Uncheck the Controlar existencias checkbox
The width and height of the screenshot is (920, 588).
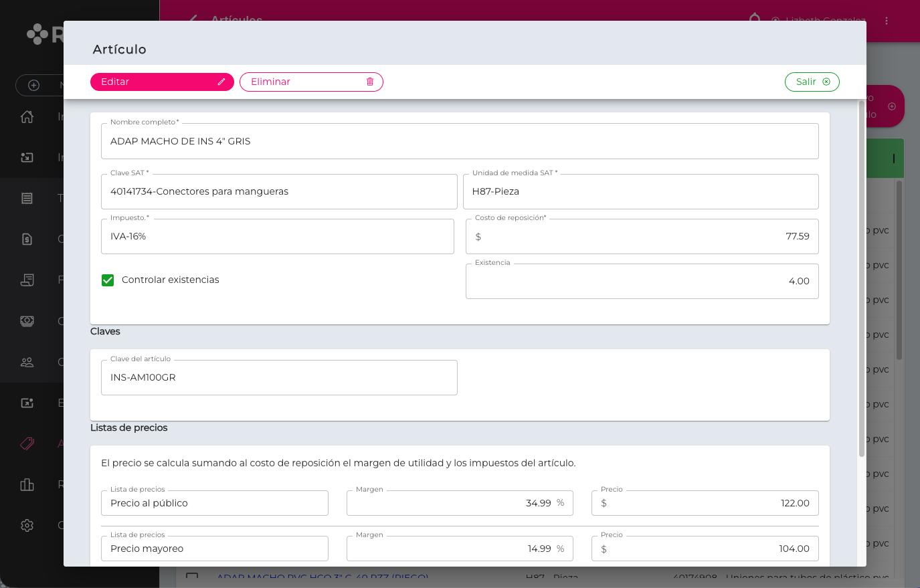(x=108, y=280)
